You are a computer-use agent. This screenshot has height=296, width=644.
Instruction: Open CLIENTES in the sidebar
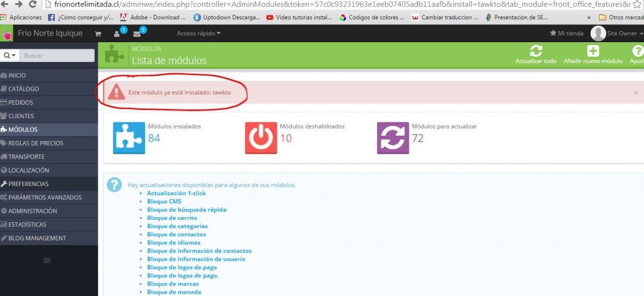(x=49, y=116)
